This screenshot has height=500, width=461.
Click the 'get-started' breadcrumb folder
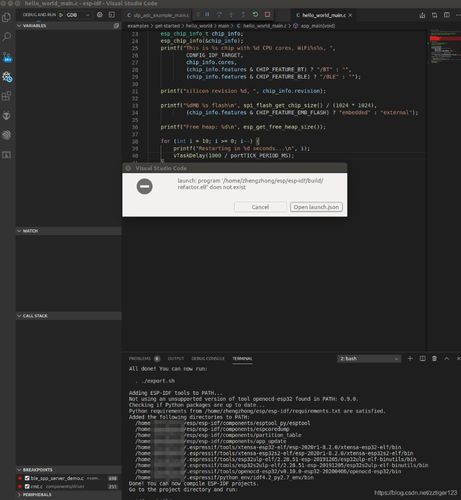(x=167, y=26)
